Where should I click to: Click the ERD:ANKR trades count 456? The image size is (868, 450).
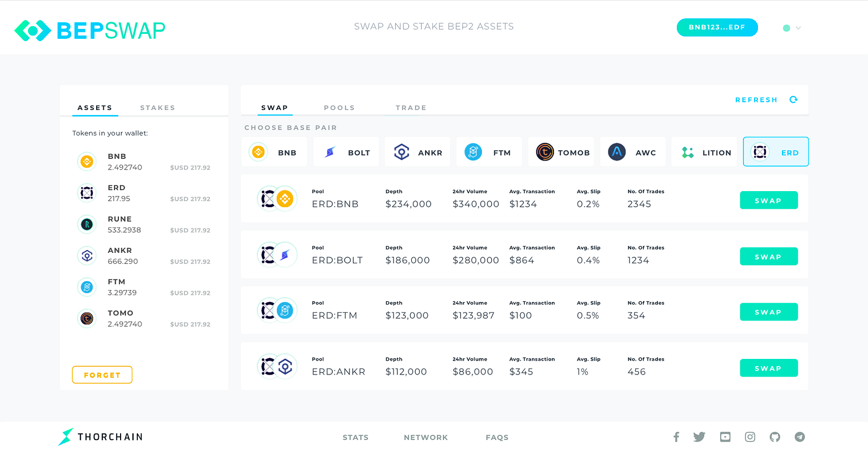[637, 372]
